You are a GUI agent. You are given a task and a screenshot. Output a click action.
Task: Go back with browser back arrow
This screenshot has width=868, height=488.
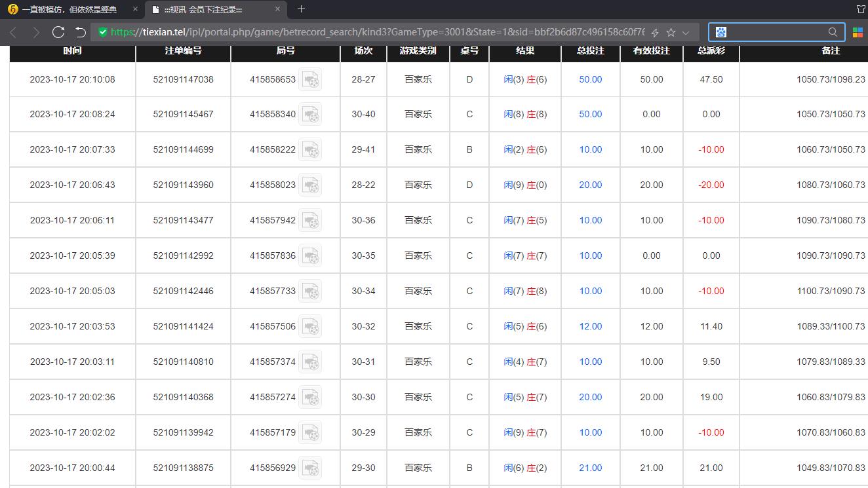point(14,32)
